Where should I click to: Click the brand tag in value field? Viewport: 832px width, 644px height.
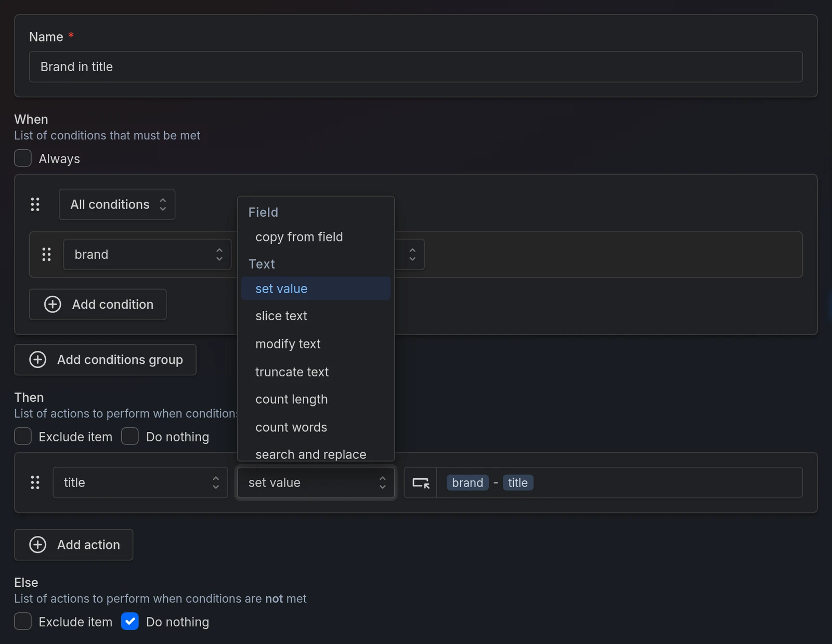(x=467, y=483)
